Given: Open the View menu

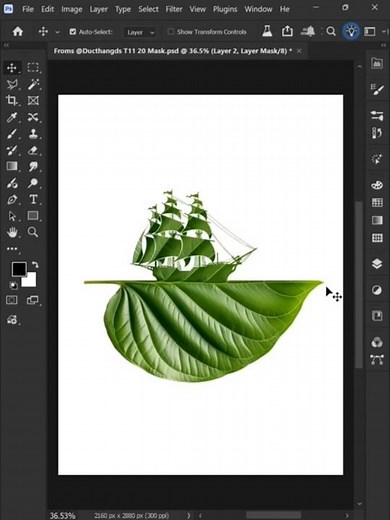Looking at the screenshot, I should (x=198, y=9).
